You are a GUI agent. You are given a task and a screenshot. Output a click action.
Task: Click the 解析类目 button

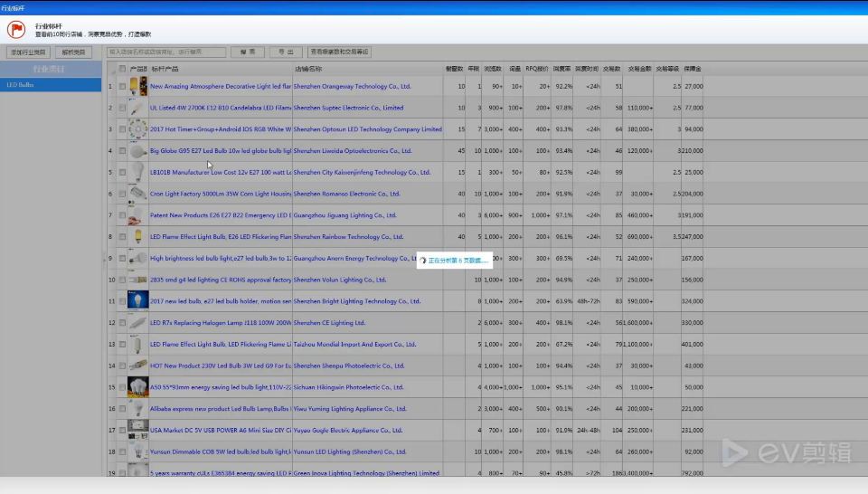pos(73,52)
